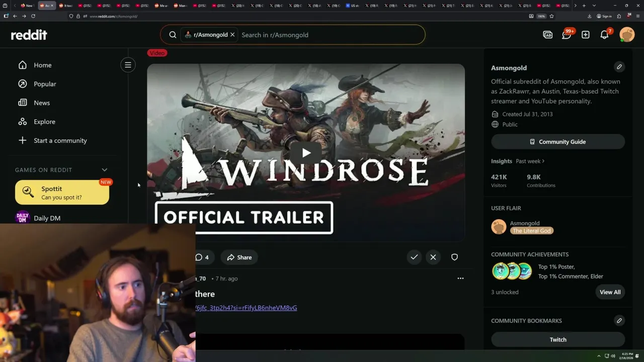Screen dimensions: 644x362
Task: Go back in browser
Action: click(15, 16)
